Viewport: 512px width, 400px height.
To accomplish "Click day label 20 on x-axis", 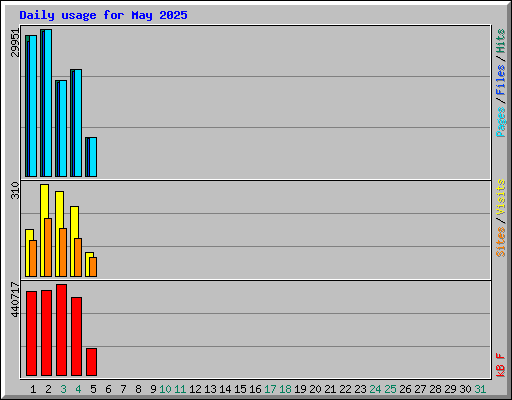I will 315,389.
